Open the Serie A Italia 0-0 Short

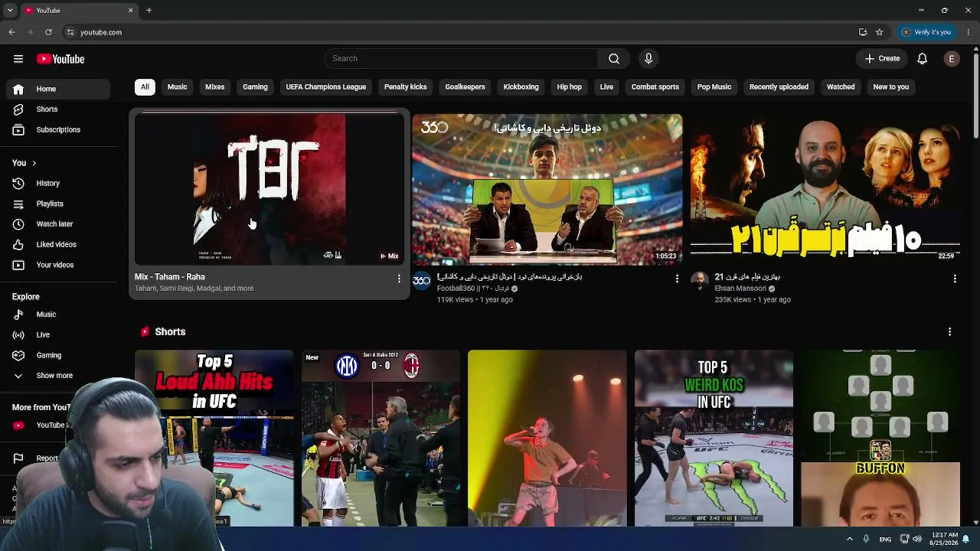coord(381,439)
